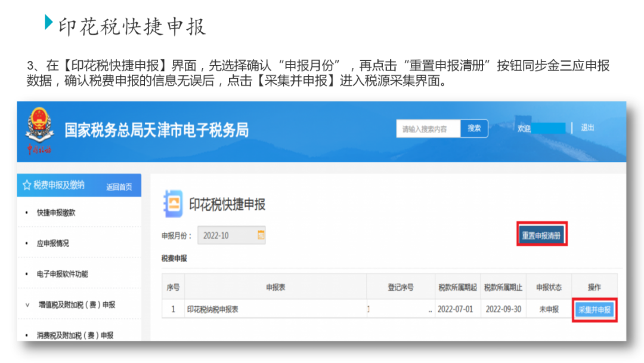Image resolution: width=644 pixels, height=363 pixels.
Task: Click the 序号 column header
Action: tap(173, 287)
